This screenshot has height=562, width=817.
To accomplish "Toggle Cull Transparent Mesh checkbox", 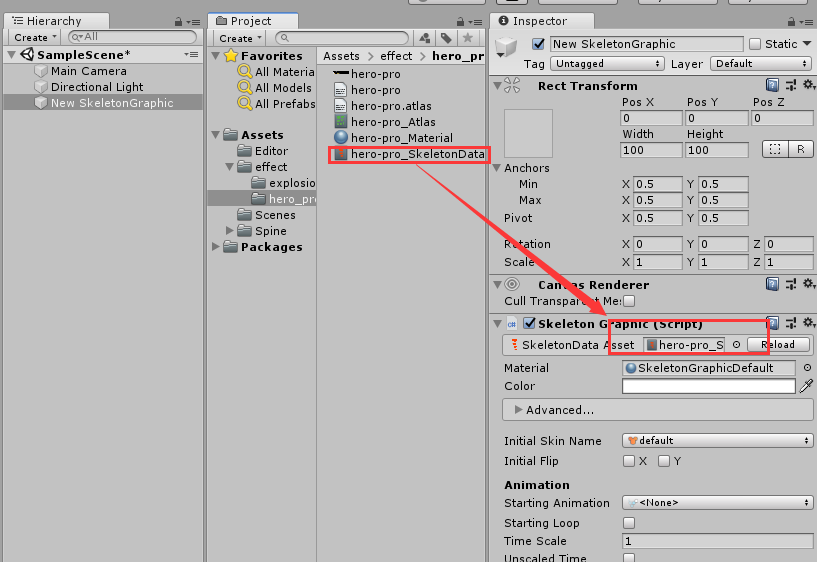I will pos(629,301).
